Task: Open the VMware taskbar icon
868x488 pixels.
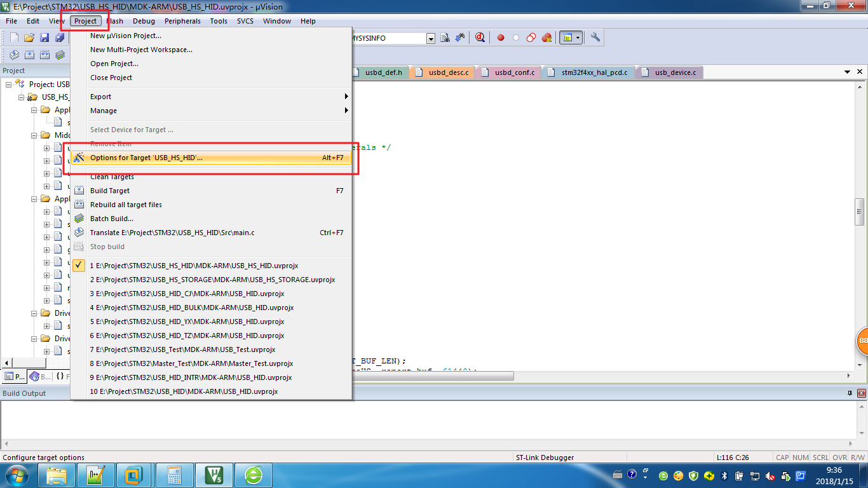Action: pos(134,475)
